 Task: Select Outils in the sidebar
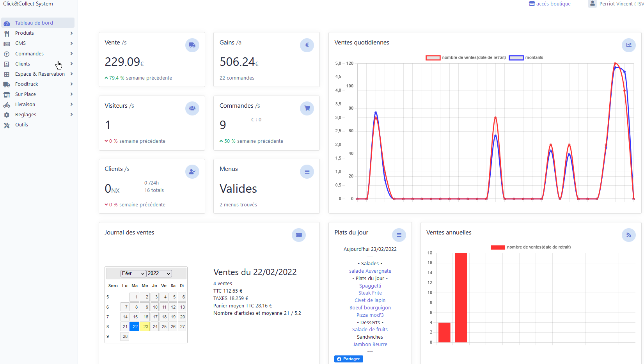[x=21, y=125]
